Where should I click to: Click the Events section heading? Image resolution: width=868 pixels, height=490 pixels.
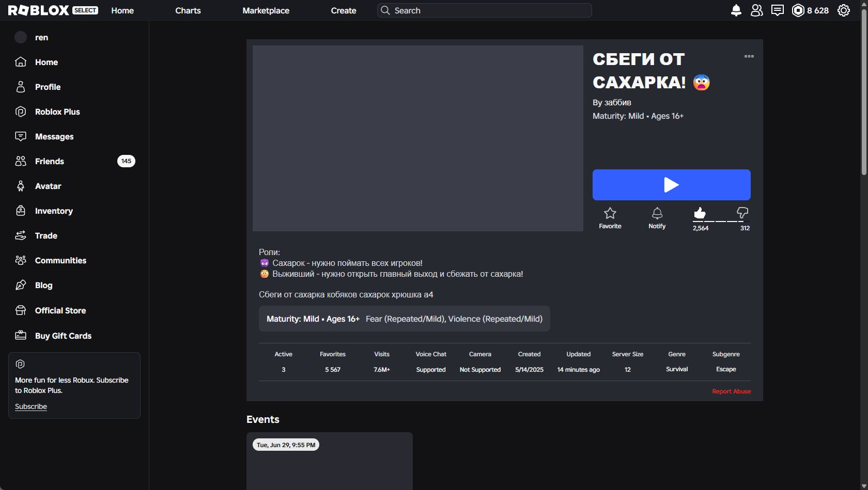[x=263, y=419]
